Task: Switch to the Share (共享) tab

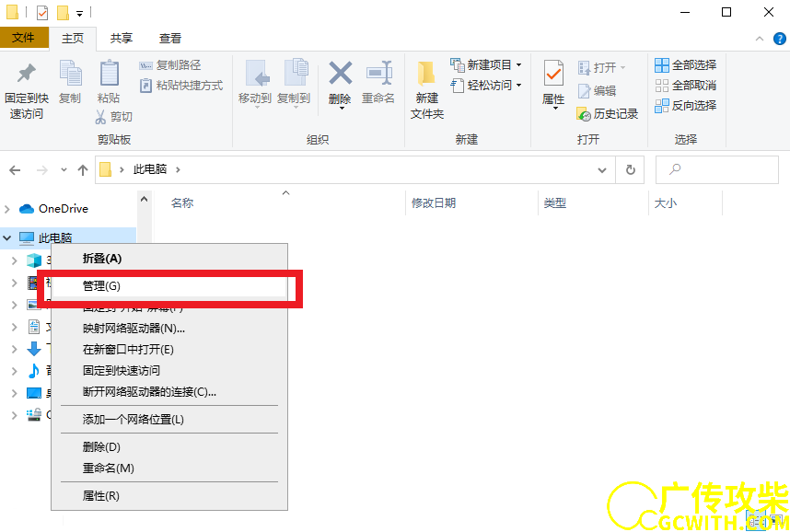Action: tap(122, 39)
